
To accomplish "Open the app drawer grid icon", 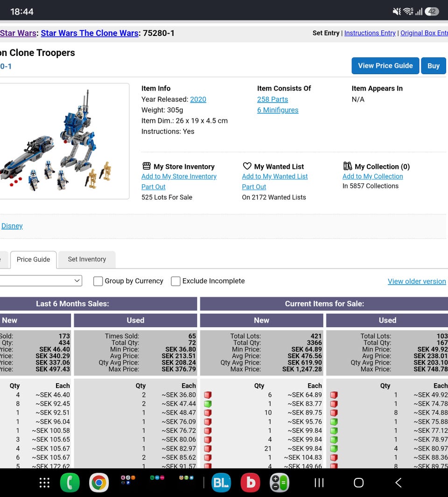I will pyautogui.click(x=44, y=483).
